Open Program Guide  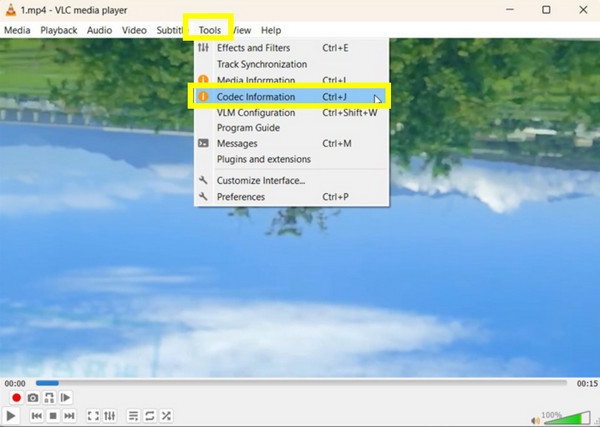[x=292, y=128]
